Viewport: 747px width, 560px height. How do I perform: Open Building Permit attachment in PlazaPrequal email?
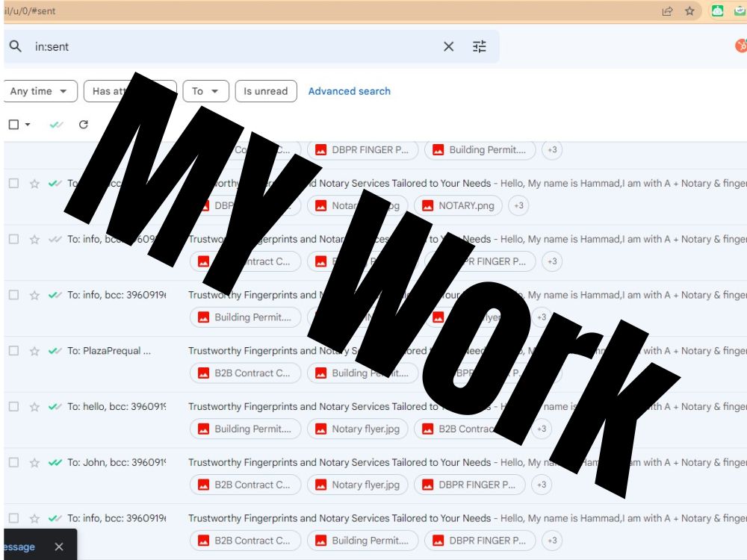point(362,373)
